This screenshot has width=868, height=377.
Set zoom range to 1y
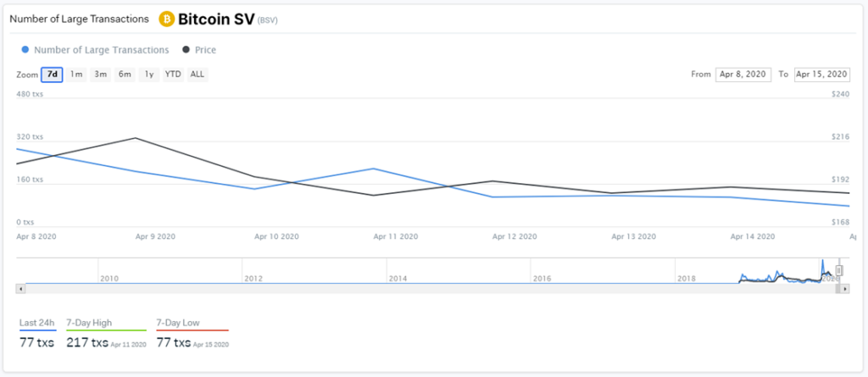(149, 75)
